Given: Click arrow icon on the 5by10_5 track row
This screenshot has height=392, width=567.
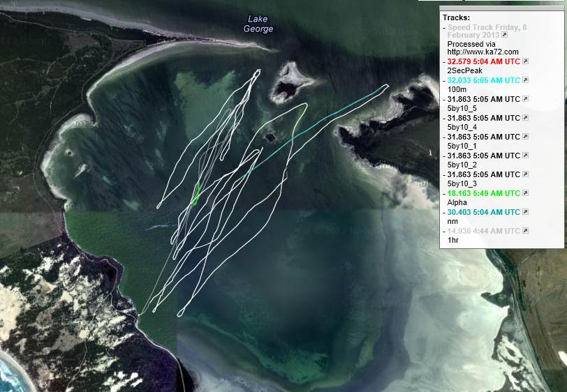Looking at the screenshot, I should click(525, 100).
